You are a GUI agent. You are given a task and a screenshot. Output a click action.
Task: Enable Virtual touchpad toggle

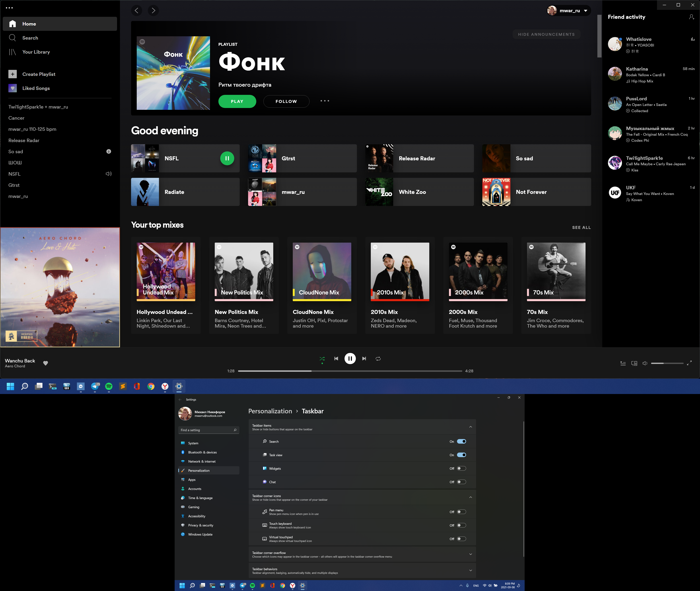(x=461, y=539)
